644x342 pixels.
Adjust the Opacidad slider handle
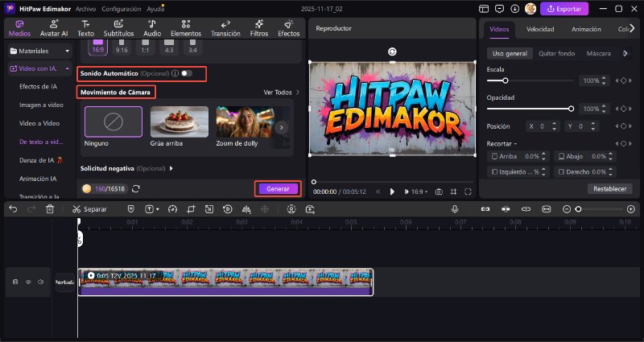(x=571, y=109)
